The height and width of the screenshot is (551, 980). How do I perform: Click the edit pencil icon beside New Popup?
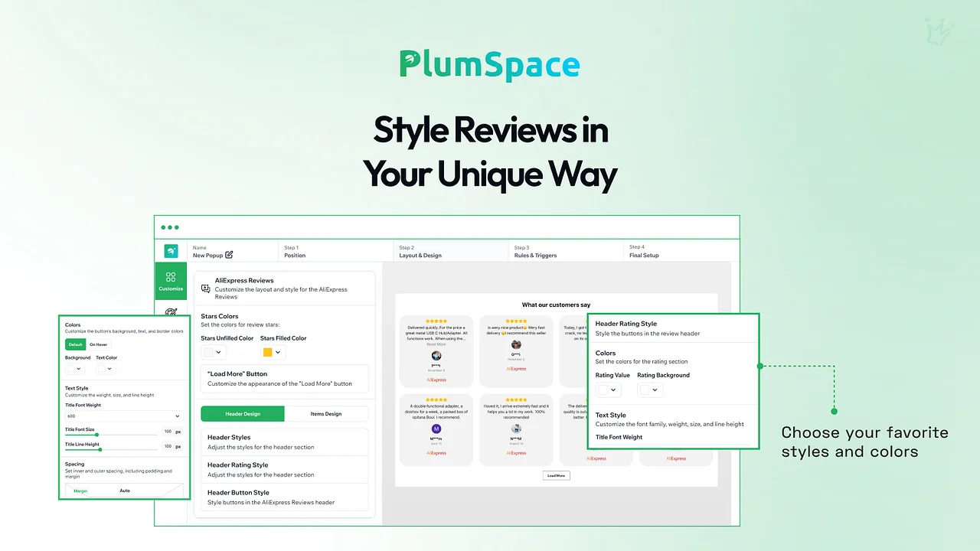point(229,255)
